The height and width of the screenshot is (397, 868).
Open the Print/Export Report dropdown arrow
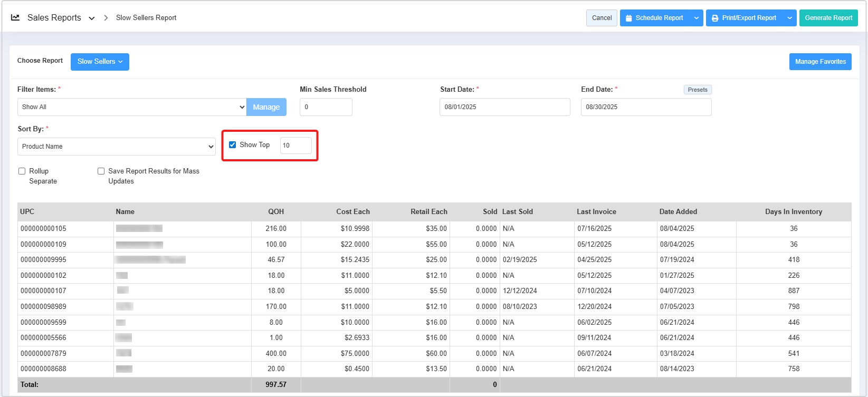[790, 18]
